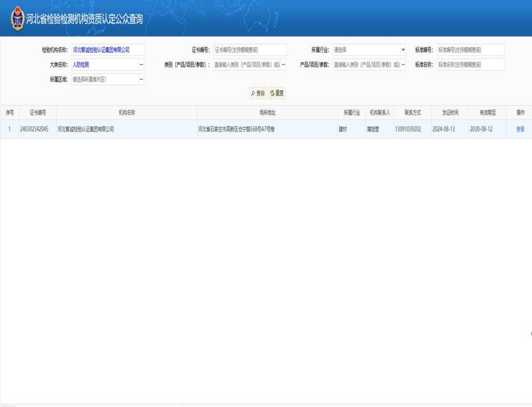Click the 所属行业 column header in table
This screenshot has height=407, width=532.
click(352, 112)
